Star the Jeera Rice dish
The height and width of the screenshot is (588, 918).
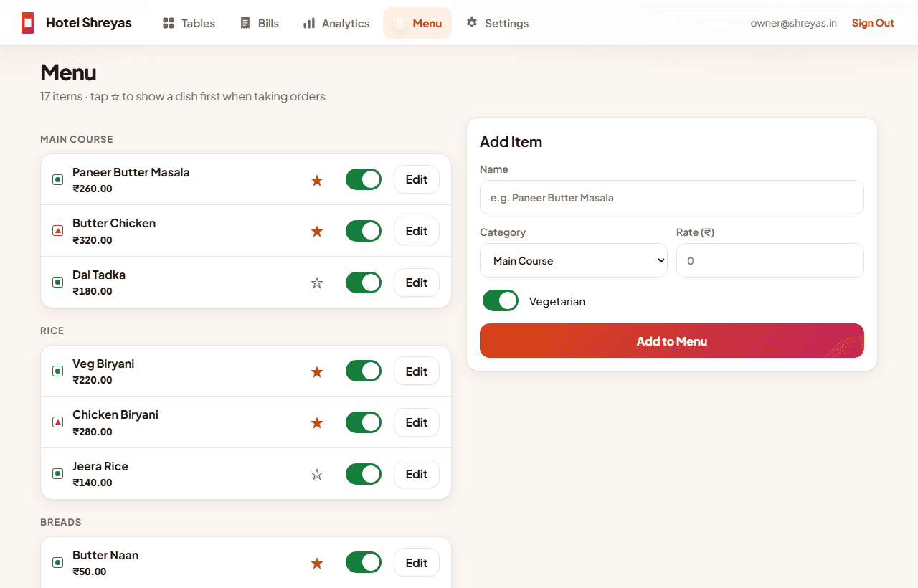pos(317,475)
